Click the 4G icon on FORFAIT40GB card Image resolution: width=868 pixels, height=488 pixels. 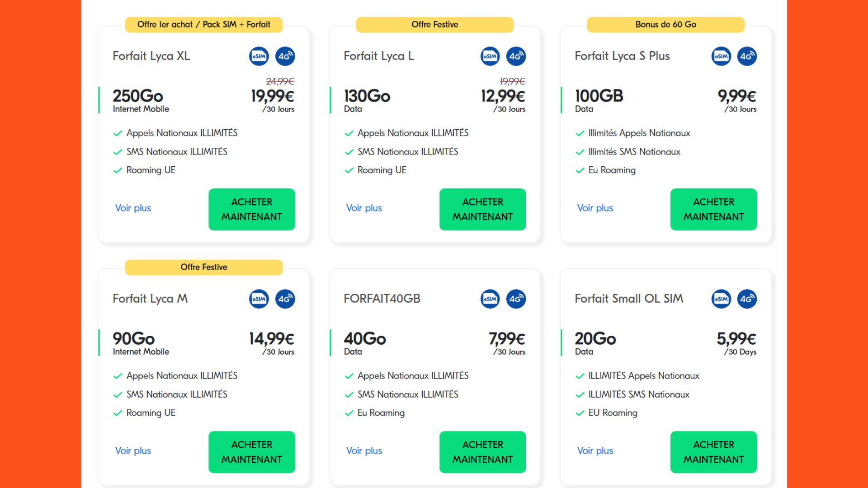(516, 299)
